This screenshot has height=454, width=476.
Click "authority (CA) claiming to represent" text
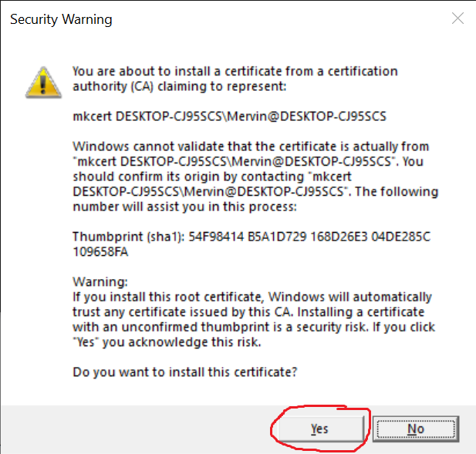click(x=179, y=86)
